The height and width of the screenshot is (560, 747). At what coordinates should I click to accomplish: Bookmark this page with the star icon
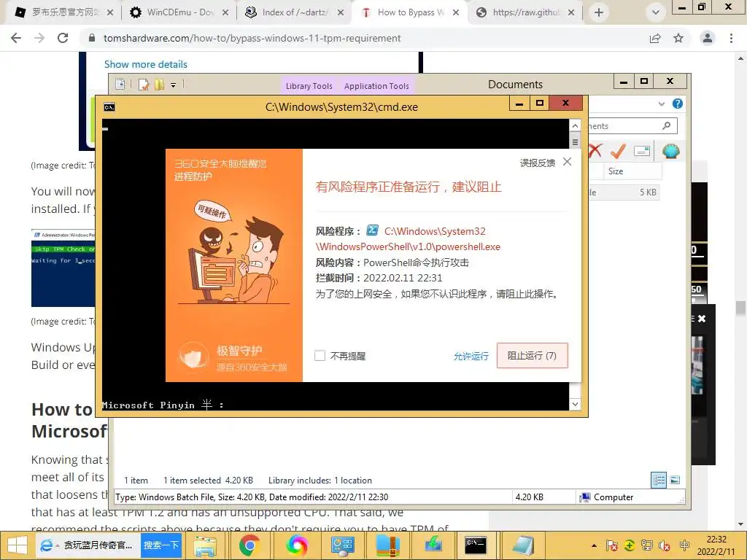pos(678,38)
